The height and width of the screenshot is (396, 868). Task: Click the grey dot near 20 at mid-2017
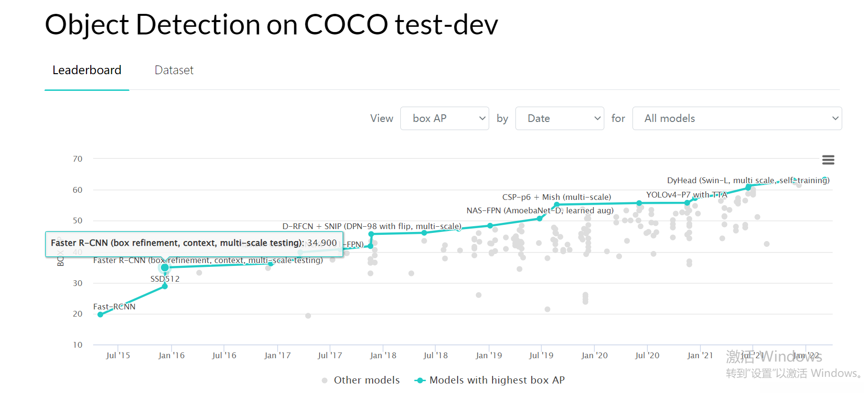[308, 316]
